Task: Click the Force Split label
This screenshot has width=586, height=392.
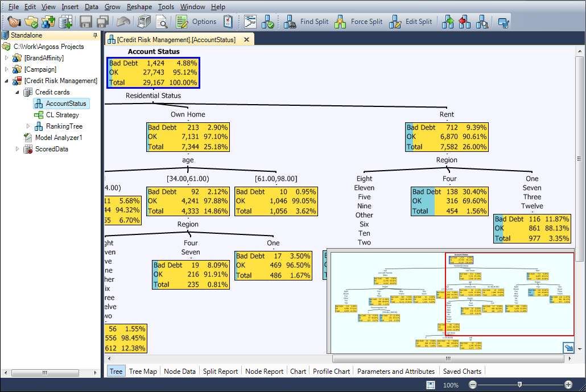Action: [x=366, y=22]
